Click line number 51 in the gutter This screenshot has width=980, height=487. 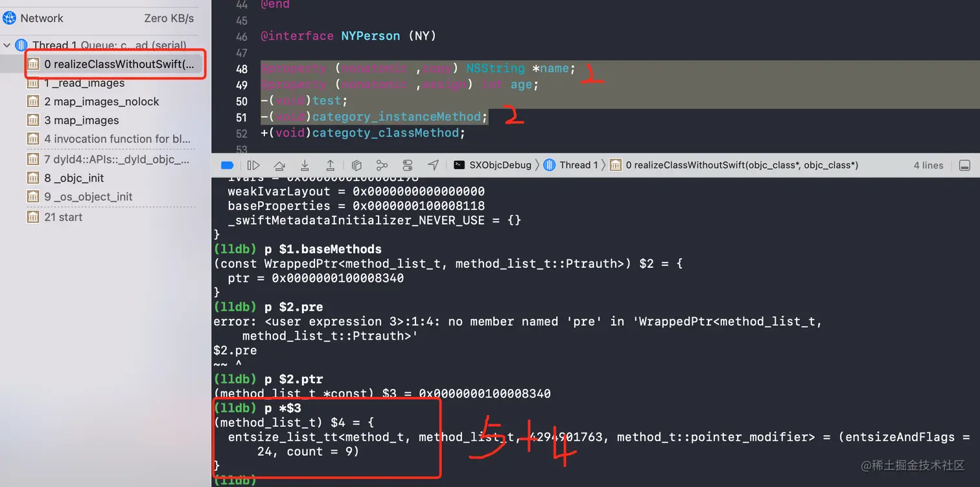[x=241, y=117]
